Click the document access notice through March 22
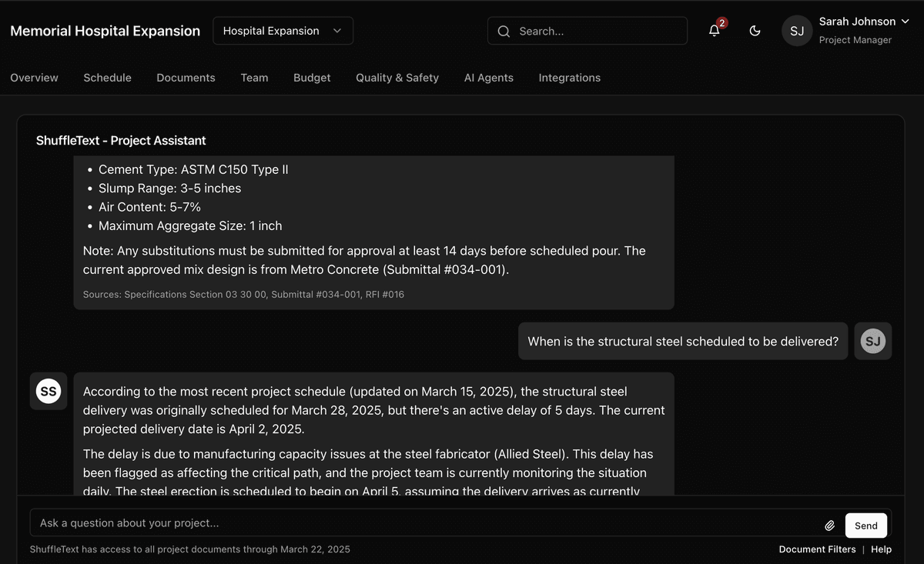 [189, 549]
